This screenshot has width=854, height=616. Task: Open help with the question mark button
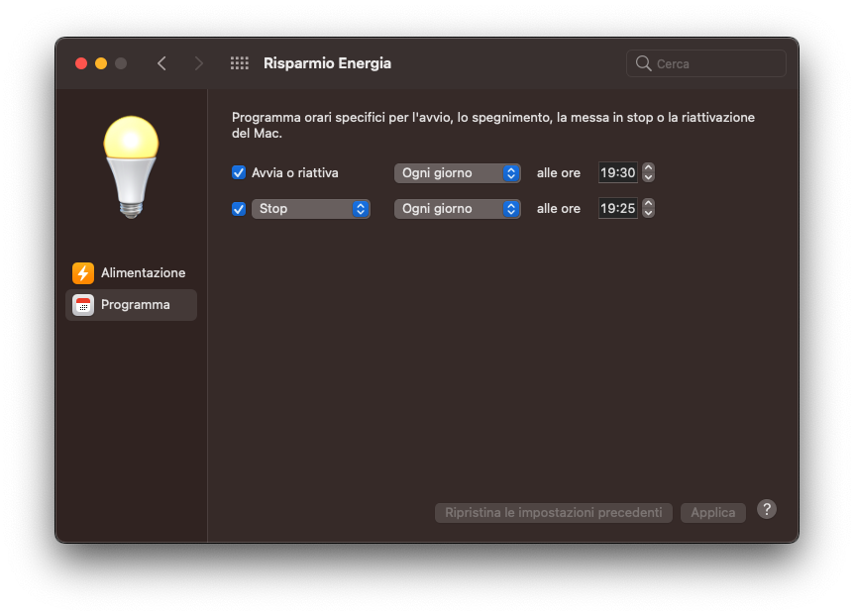(766, 510)
